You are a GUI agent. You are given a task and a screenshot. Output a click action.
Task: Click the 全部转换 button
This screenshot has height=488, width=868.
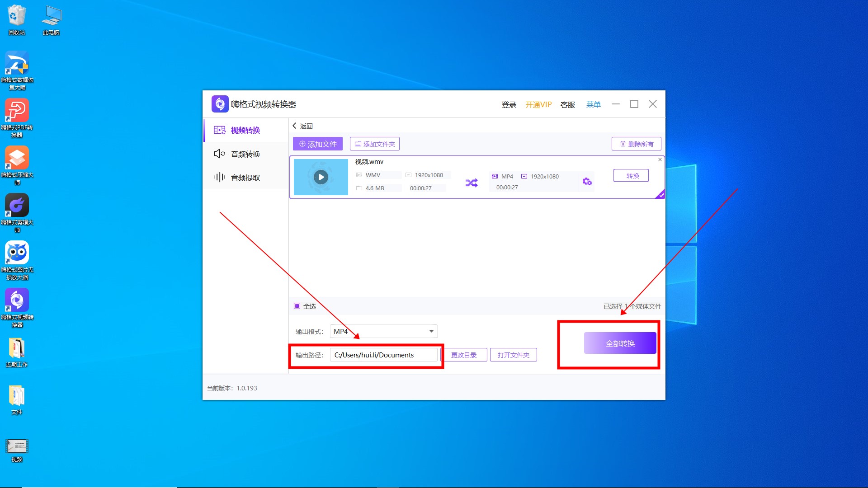coord(620,343)
